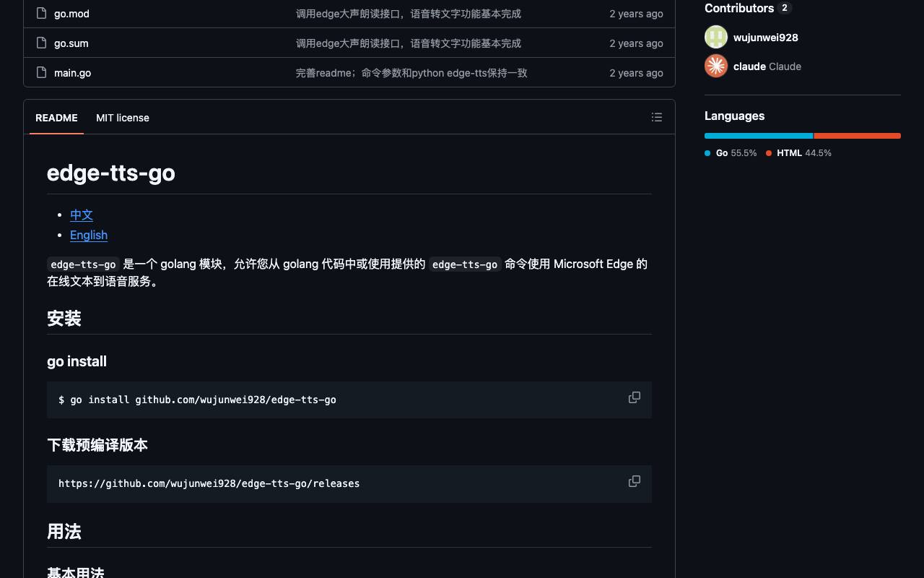
Task: Switch to the README tab
Action: (x=56, y=118)
